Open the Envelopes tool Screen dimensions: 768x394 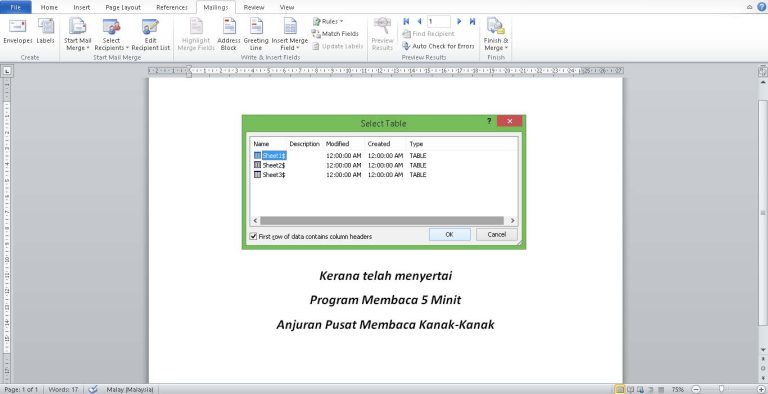click(18, 32)
